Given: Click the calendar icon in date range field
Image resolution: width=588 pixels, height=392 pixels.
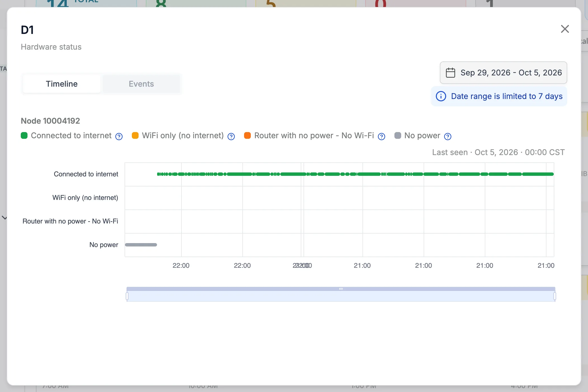Looking at the screenshot, I should pyautogui.click(x=451, y=73).
